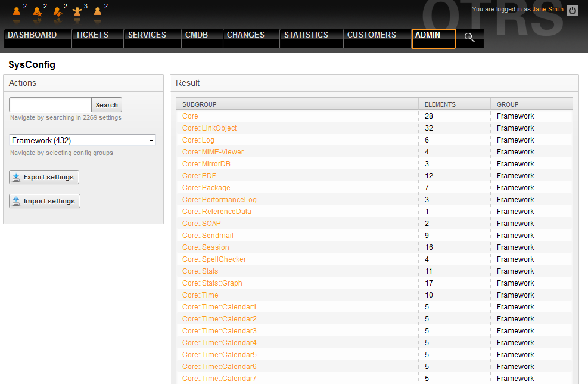
Task: Open the CHANGES menu
Action: pyautogui.click(x=245, y=35)
